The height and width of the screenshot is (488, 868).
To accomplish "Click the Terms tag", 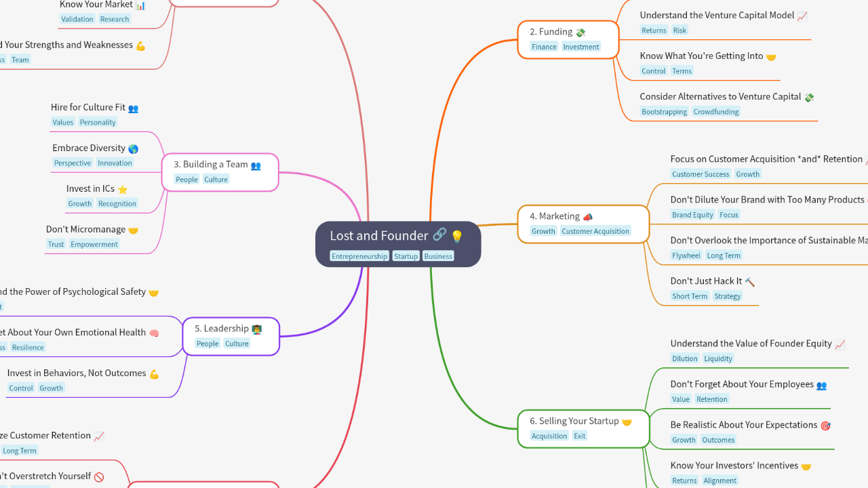I will (682, 71).
